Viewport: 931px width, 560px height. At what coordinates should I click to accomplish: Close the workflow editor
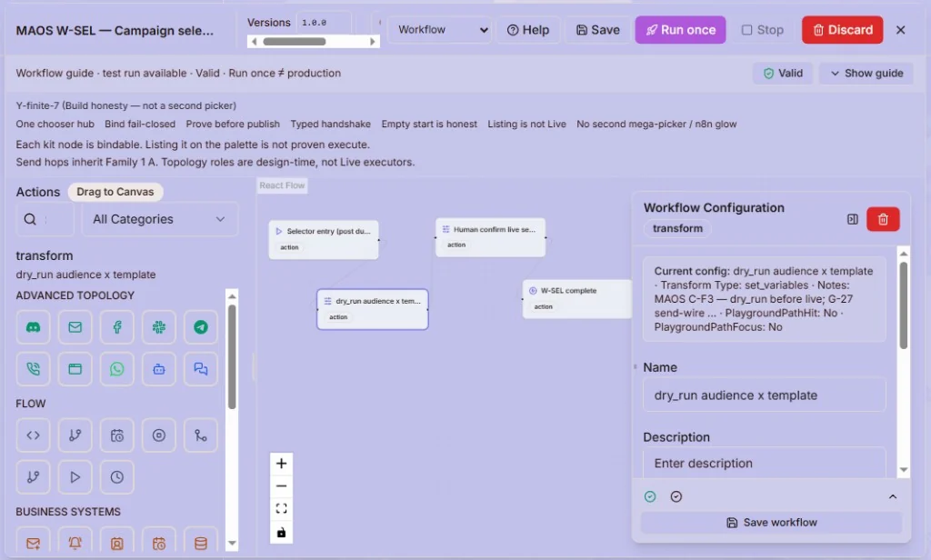pos(901,30)
